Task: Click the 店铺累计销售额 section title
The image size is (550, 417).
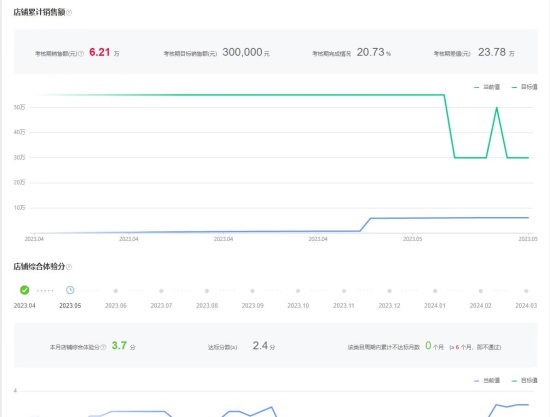Action: point(39,12)
